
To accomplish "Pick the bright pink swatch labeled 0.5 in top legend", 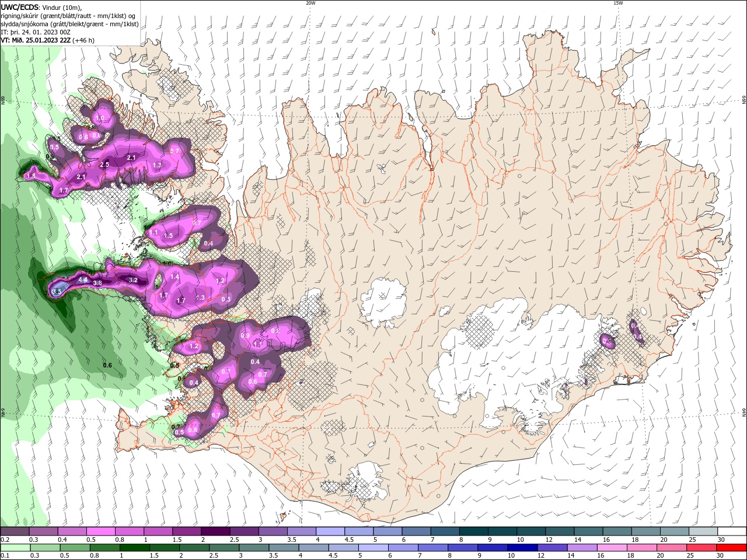I will (100, 531).
